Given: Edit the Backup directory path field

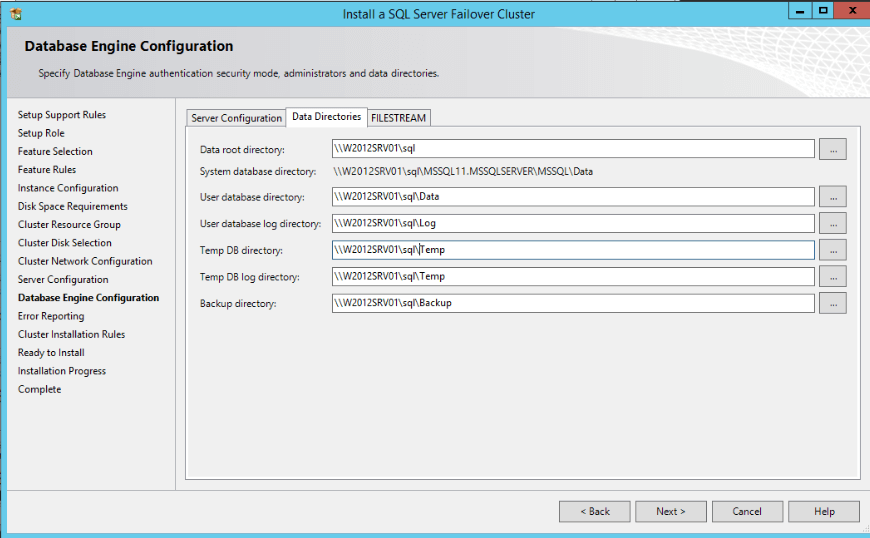Looking at the screenshot, I should click(x=573, y=303).
